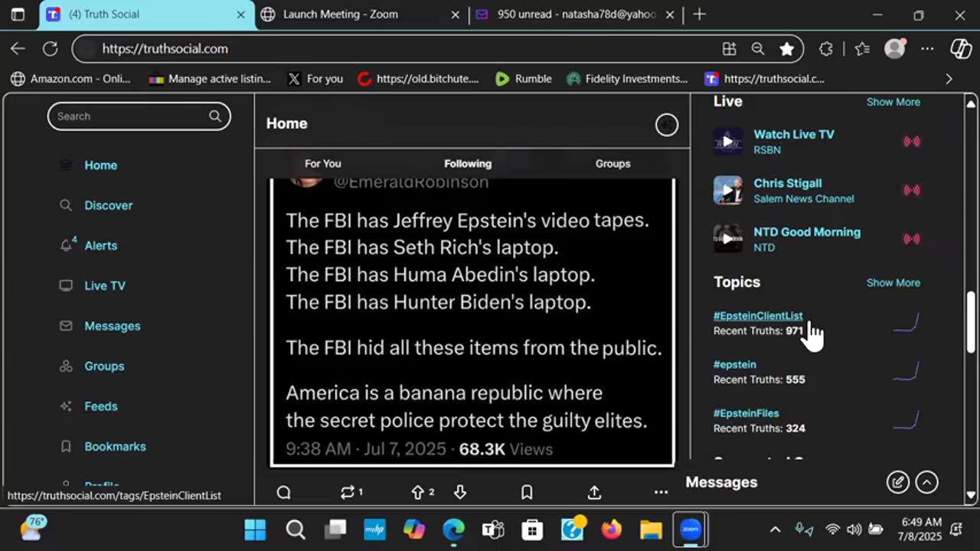Go back with the browser back arrow
980x551 pixels.
18,48
